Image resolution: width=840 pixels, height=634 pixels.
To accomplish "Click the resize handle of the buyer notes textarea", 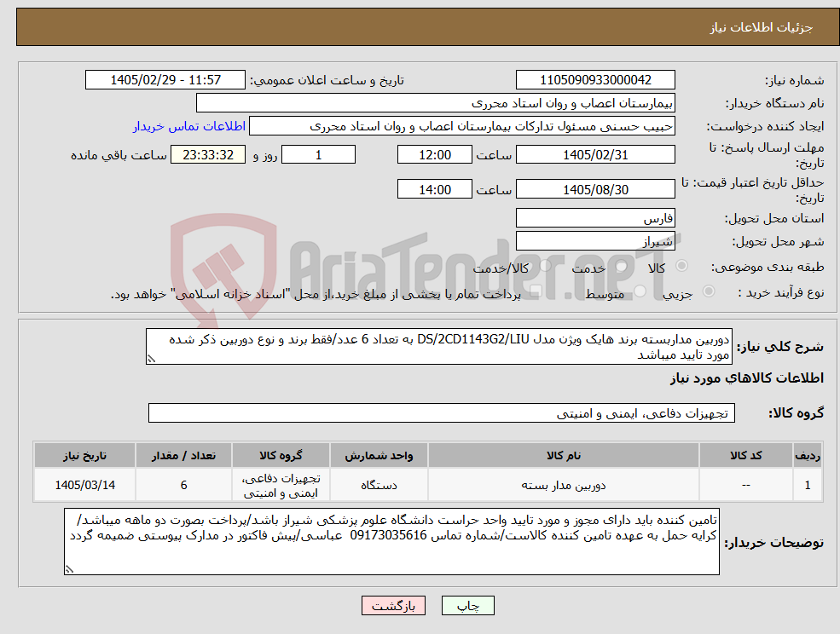I will point(69,570).
